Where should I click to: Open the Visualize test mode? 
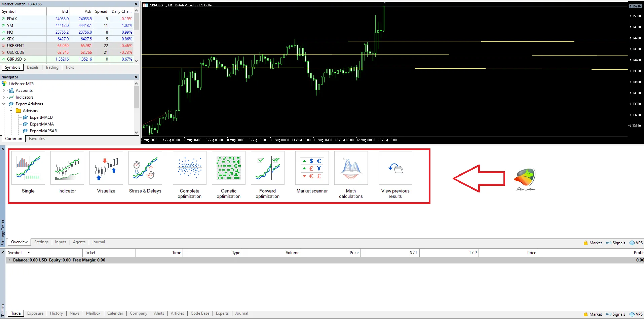pyautogui.click(x=106, y=168)
